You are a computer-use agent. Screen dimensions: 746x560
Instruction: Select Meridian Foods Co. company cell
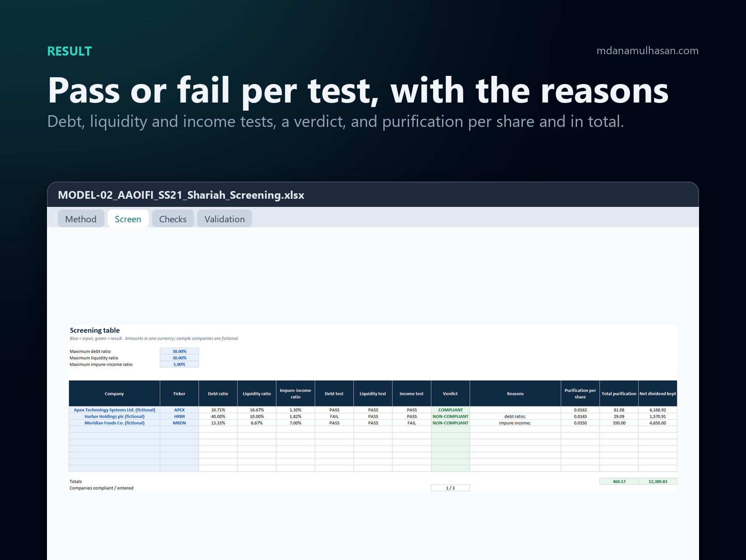tap(114, 423)
